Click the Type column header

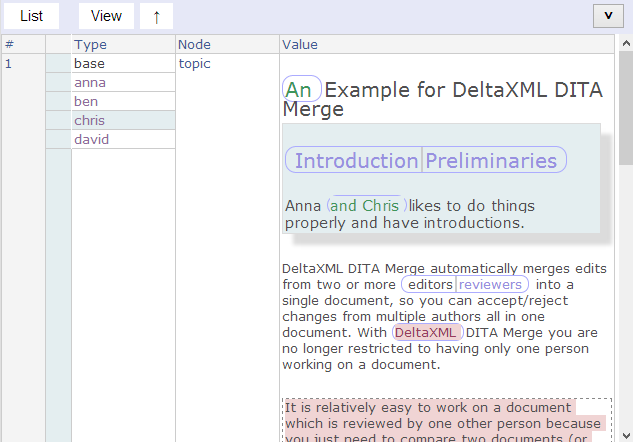click(x=123, y=44)
